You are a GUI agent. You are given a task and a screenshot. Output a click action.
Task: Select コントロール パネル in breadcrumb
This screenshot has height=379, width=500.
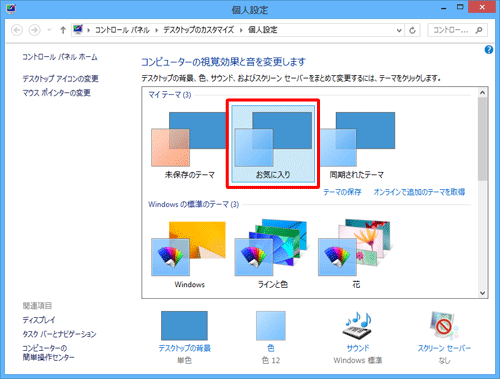(122, 30)
